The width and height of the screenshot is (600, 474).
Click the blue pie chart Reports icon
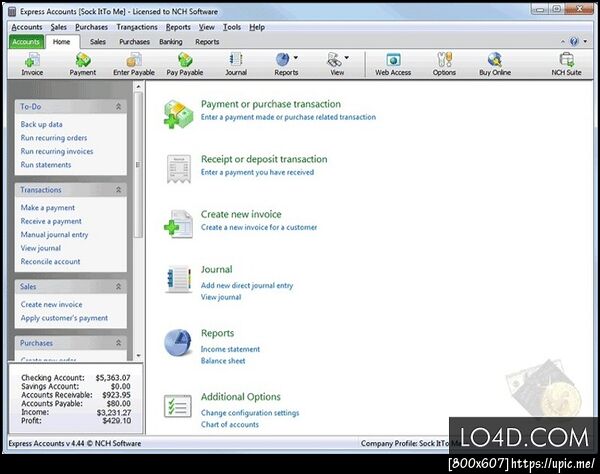(x=178, y=343)
